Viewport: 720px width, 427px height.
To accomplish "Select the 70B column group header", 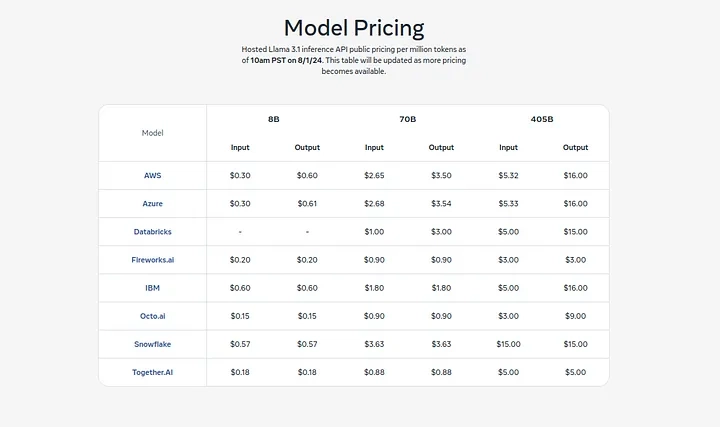I will coord(407,119).
